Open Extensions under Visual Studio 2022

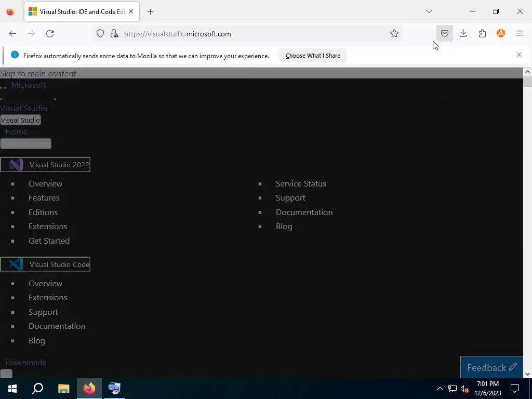[48, 227]
